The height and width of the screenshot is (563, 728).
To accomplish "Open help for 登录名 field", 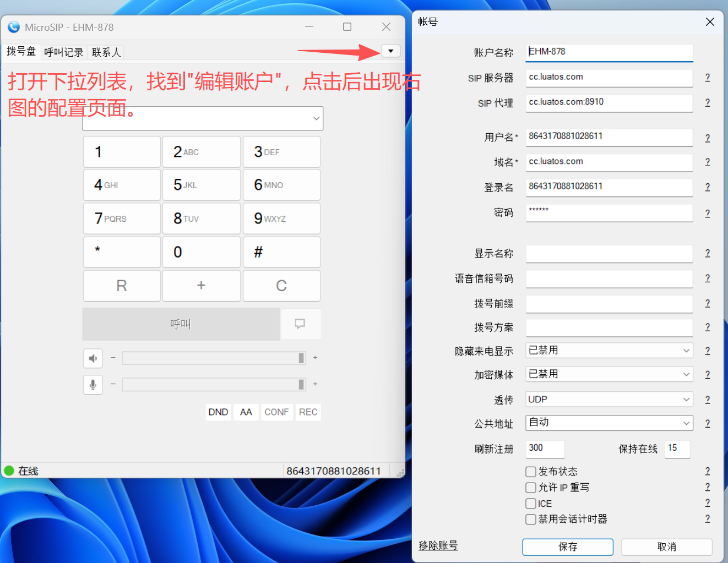I will 708,188.
